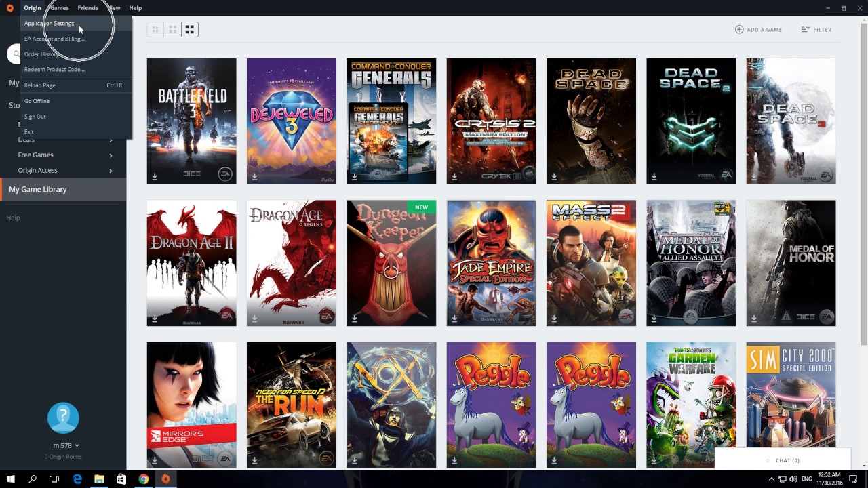Screen dimensions: 868x488
Task: Go to My Game Library
Action: pos(63,189)
